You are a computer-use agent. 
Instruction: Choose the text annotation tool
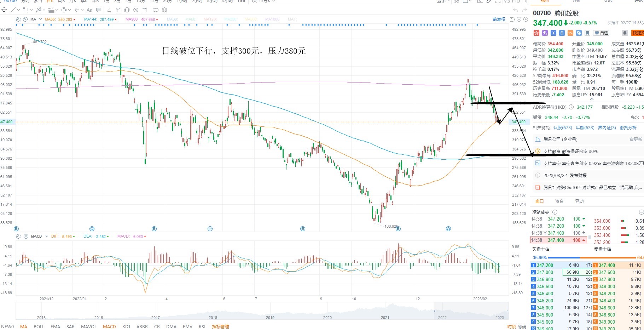point(89,10)
